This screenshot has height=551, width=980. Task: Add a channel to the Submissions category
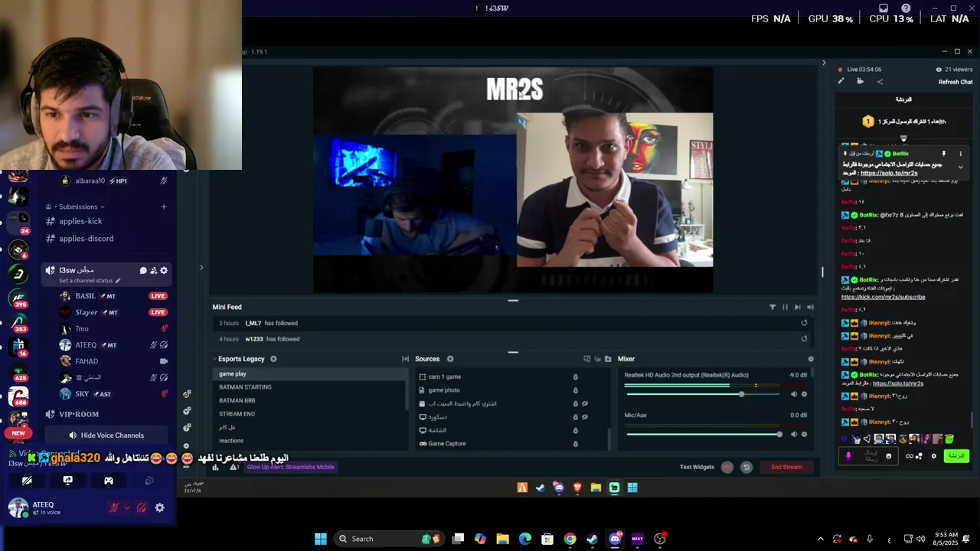(x=163, y=207)
